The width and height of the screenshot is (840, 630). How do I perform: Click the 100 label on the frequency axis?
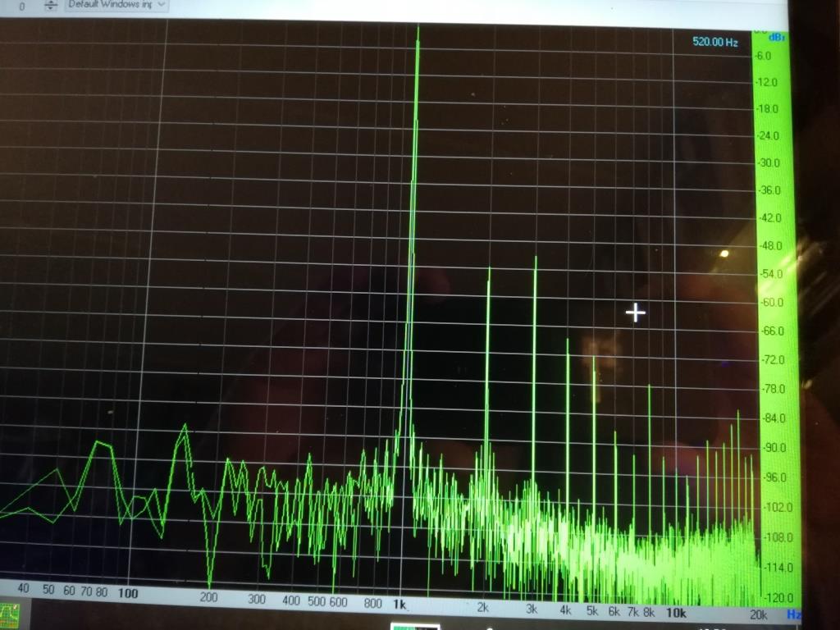point(127,593)
